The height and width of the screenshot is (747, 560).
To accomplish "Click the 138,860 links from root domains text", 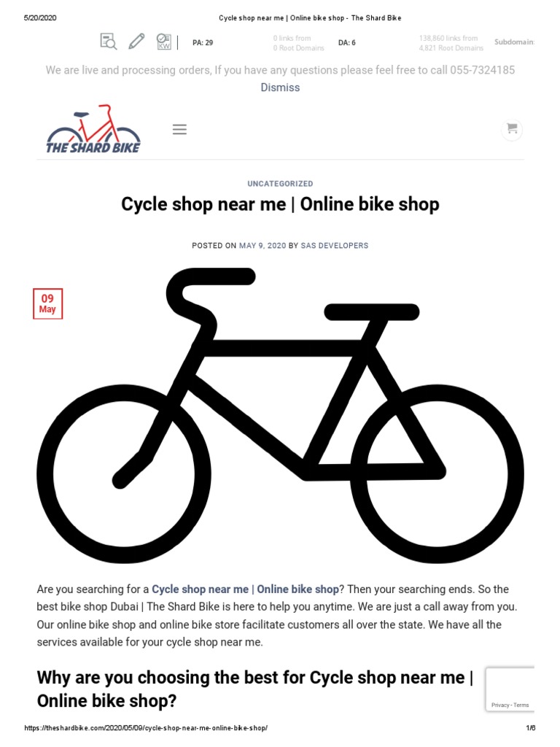I will click(451, 43).
